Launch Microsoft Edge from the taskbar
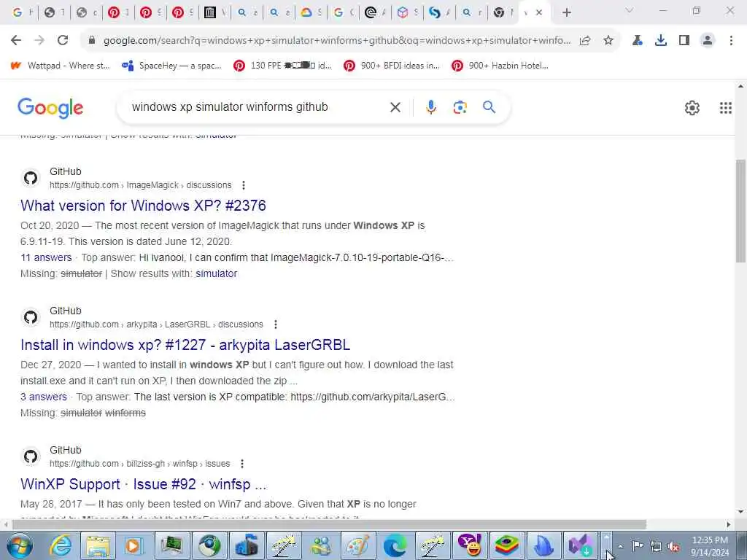 click(395, 545)
